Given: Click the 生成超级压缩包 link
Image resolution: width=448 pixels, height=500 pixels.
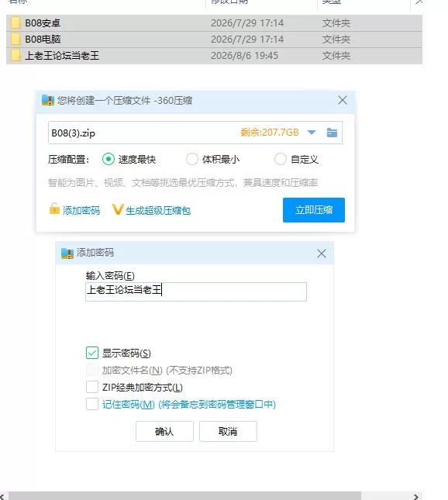Looking at the screenshot, I should coord(158,210).
